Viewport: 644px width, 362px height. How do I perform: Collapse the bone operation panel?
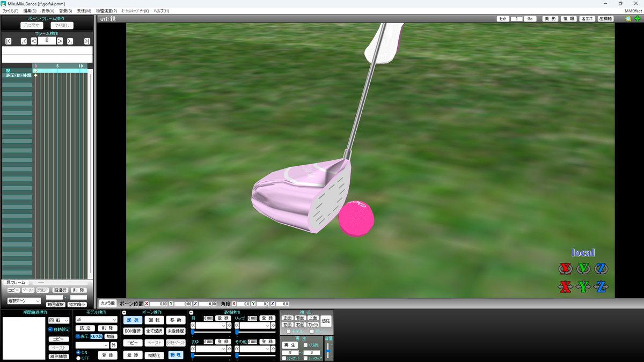pyautogui.click(x=125, y=313)
